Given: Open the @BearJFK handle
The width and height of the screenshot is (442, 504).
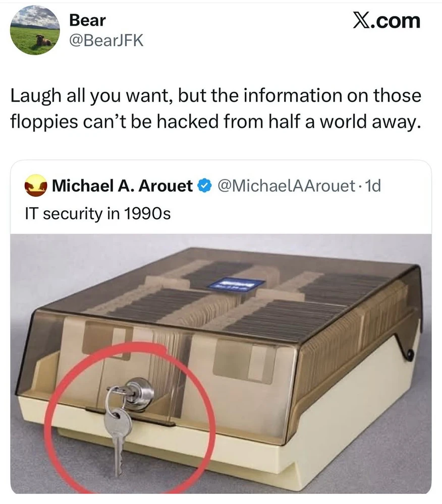Looking at the screenshot, I should coord(106,41).
